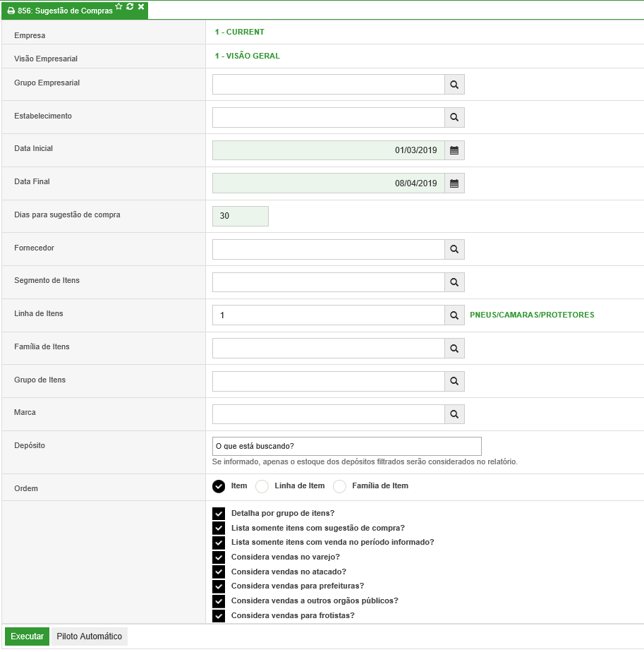This screenshot has width=644, height=652.
Task: Focus the Marca input field
Action: point(329,414)
